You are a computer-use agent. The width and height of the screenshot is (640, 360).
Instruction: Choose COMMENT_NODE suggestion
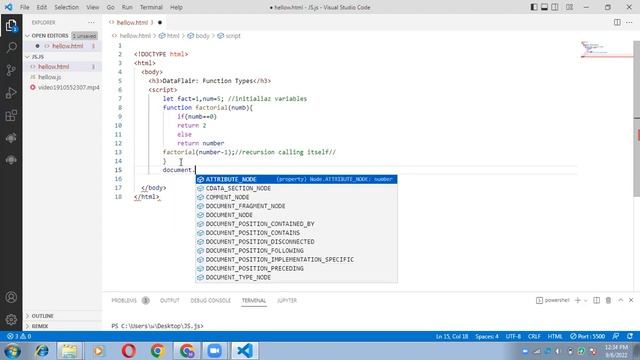(296, 197)
